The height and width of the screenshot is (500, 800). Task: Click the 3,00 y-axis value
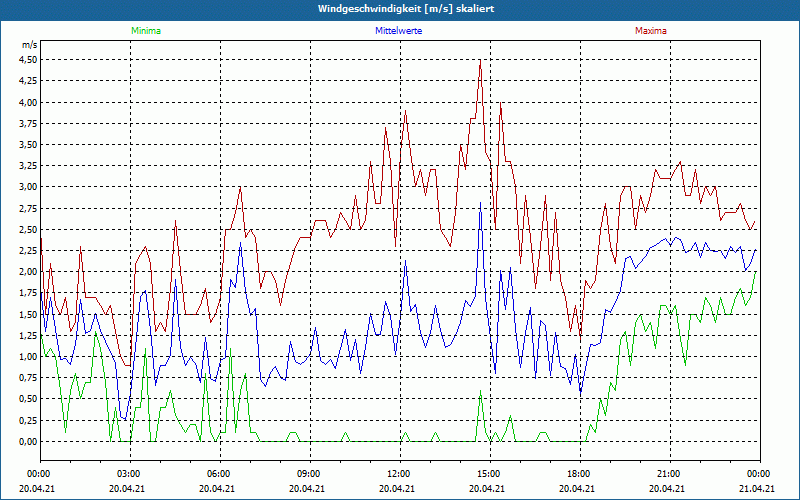click(x=28, y=187)
